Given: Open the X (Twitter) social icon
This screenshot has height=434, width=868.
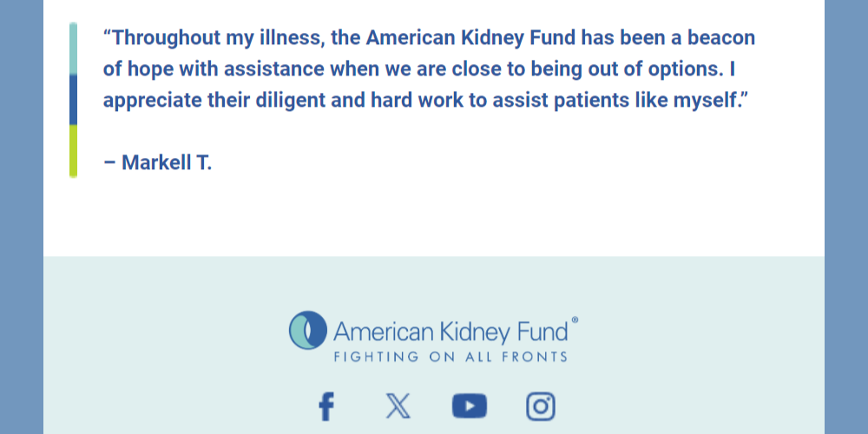Looking at the screenshot, I should click(x=398, y=406).
